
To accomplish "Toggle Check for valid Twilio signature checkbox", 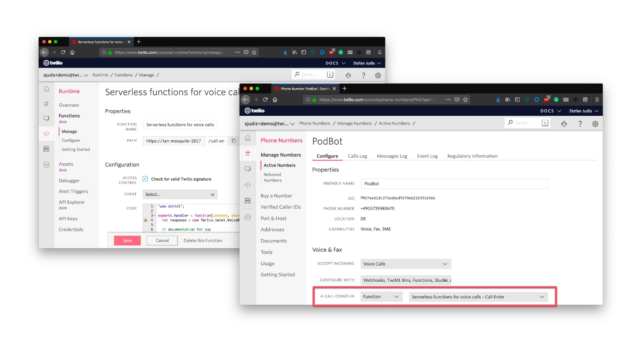I will pos(145,179).
